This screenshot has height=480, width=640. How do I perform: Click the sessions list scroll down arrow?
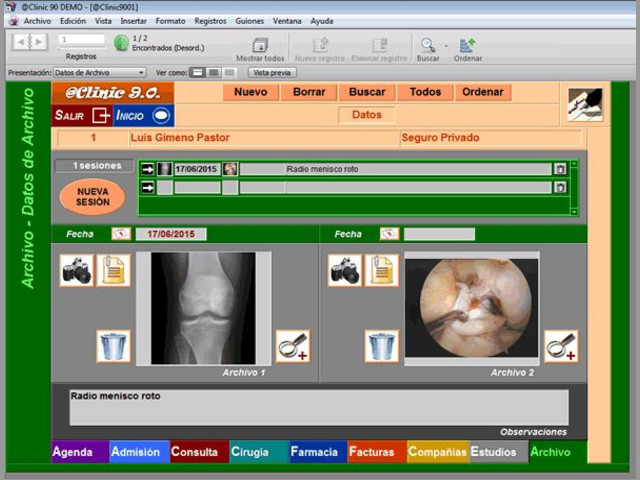(x=574, y=212)
